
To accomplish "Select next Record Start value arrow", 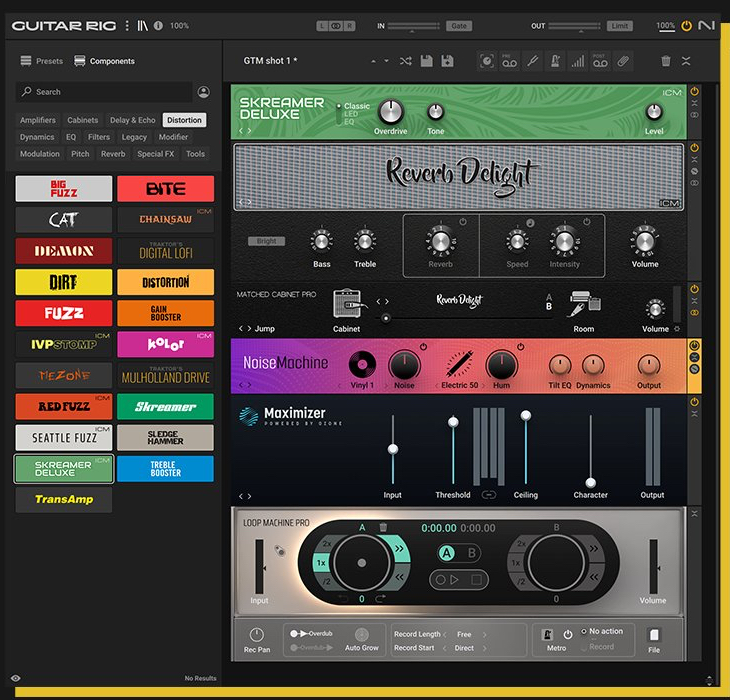I will coord(484,648).
